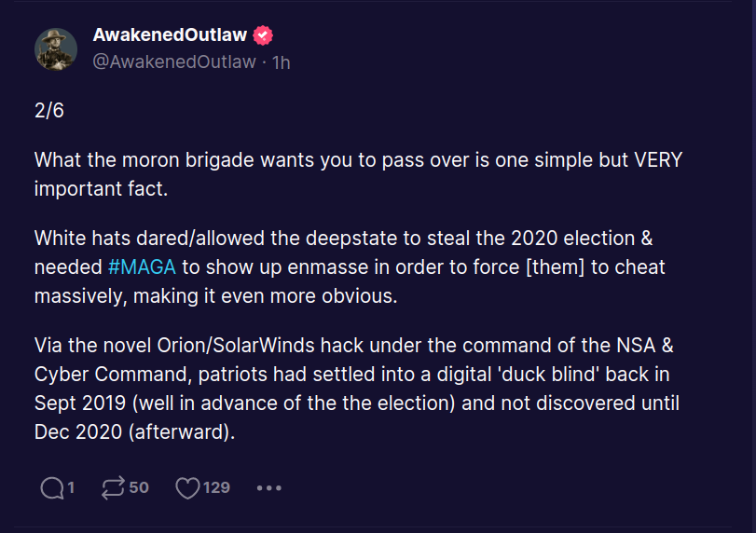Click the 2/6 thread number text
756x533 pixels.
point(48,110)
